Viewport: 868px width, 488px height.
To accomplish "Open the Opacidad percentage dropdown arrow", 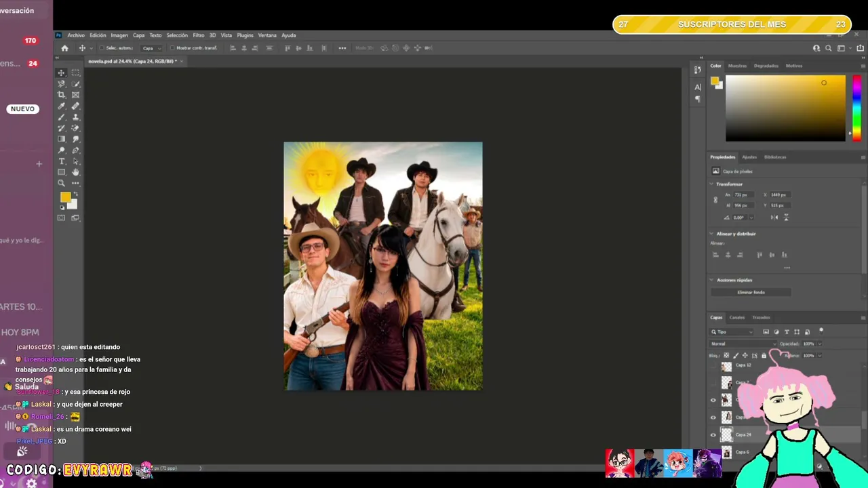I will click(820, 344).
